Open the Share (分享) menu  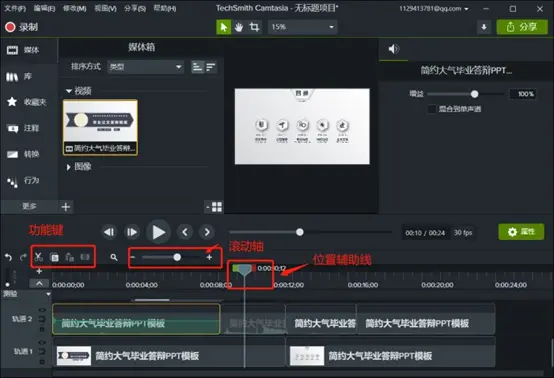(x=135, y=8)
